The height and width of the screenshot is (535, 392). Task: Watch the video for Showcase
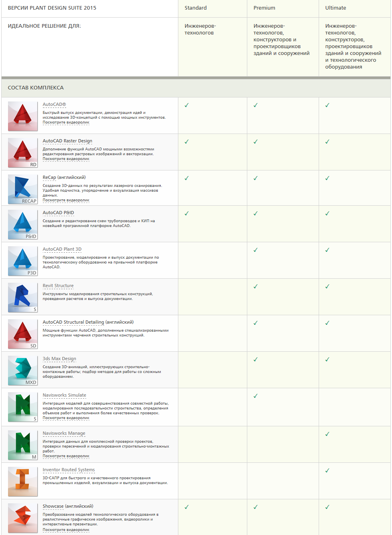(66, 530)
